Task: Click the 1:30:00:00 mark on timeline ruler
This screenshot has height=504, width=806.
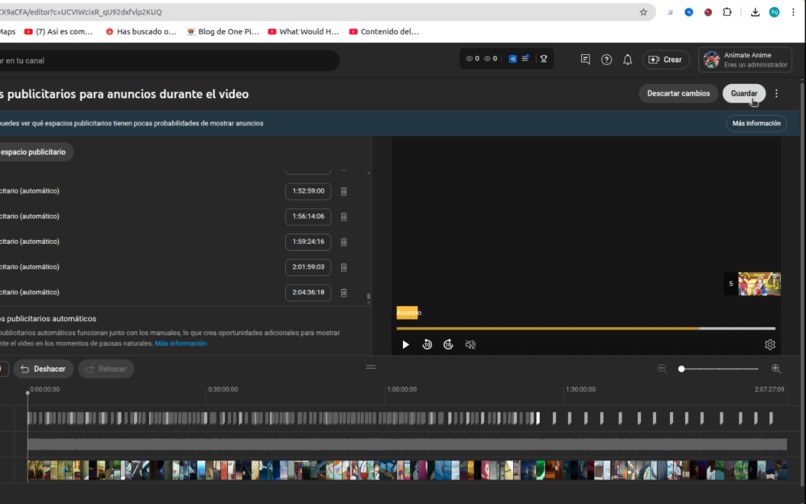Action: coord(580,389)
